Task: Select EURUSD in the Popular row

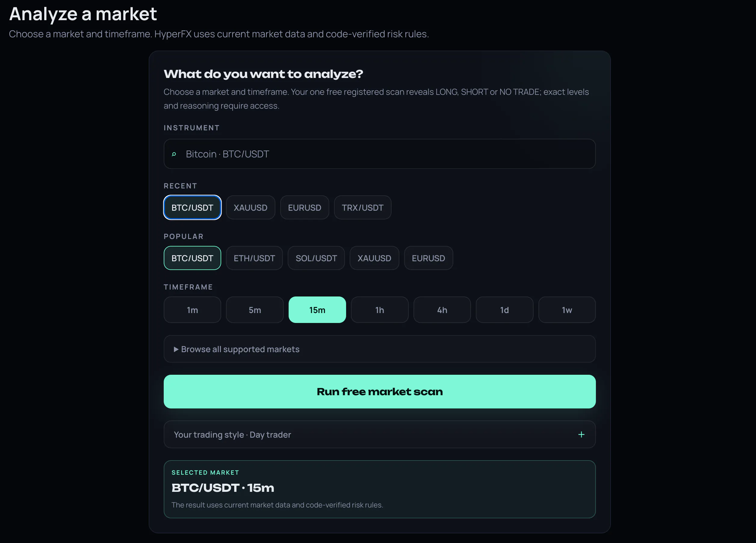Action: [x=428, y=258]
